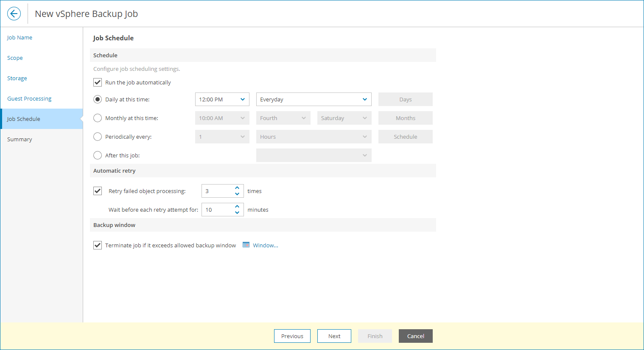Select the After this job radio

pos(98,155)
